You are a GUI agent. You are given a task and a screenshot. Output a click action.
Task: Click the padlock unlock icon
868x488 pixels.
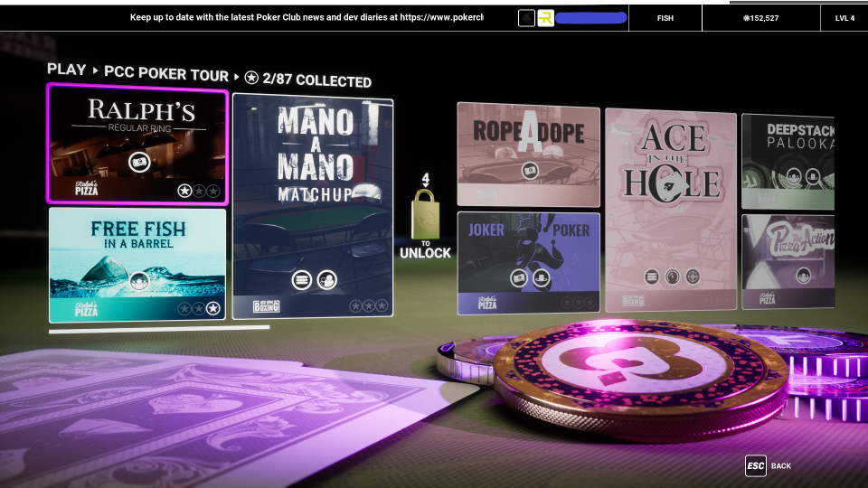pos(425,213)
